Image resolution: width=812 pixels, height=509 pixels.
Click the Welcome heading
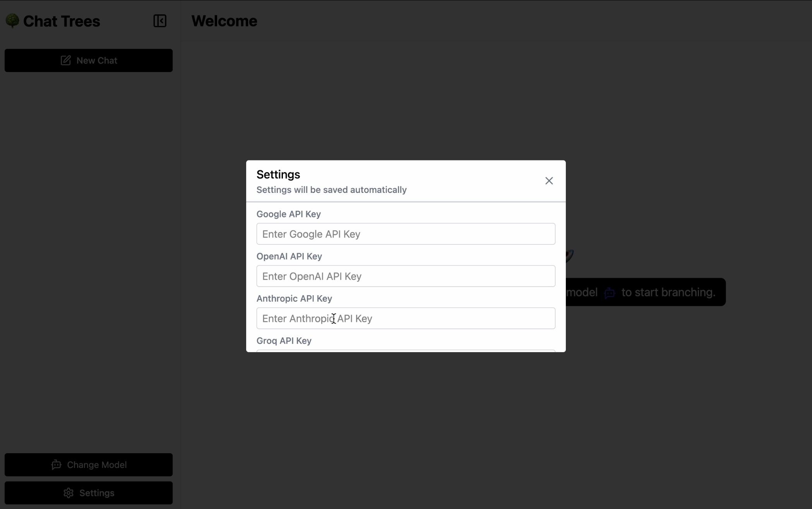[224, 21]
